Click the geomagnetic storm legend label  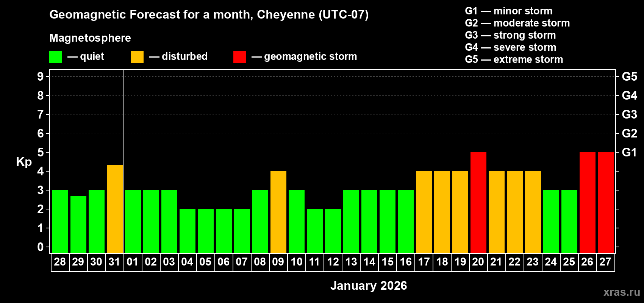point(310,56)
